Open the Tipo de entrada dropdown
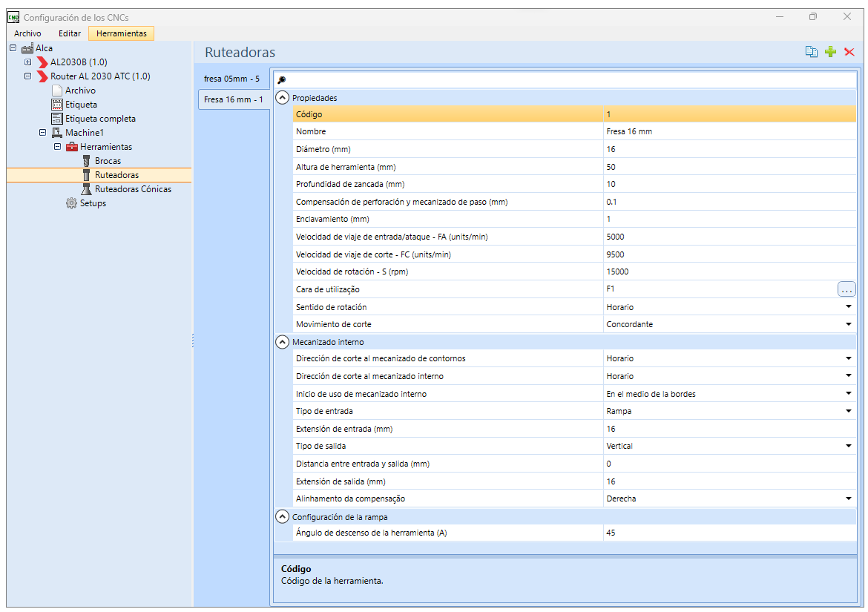 tap(848, 411)
